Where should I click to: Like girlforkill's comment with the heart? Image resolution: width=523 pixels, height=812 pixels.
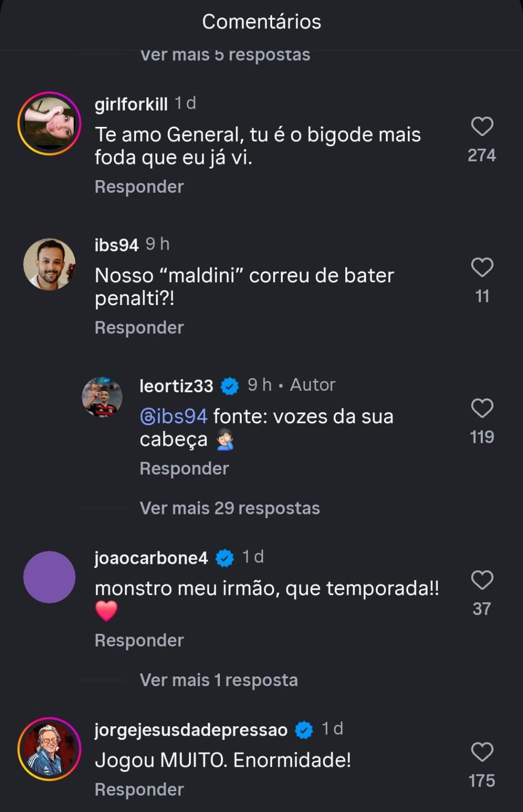482,126
